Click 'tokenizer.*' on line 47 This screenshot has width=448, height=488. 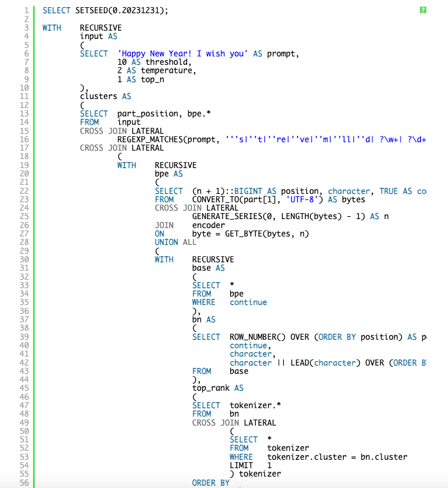255,405
